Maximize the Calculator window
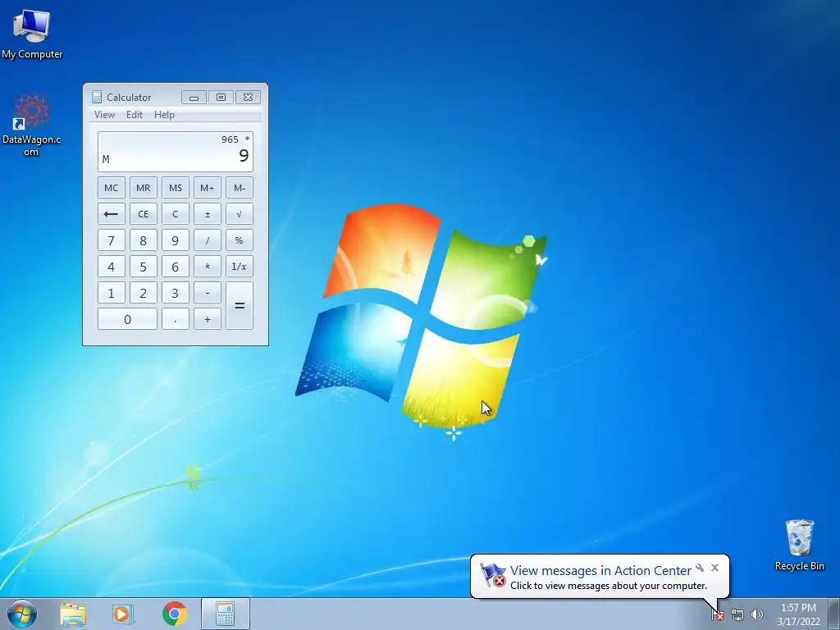The height and width of the screenshot is (630, 840). click(221, 97)
